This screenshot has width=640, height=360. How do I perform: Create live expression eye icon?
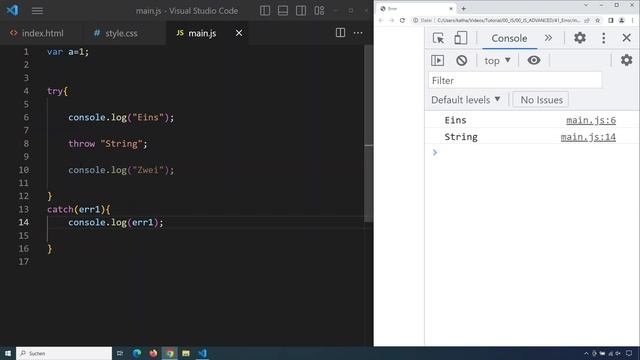coord(533,60)
